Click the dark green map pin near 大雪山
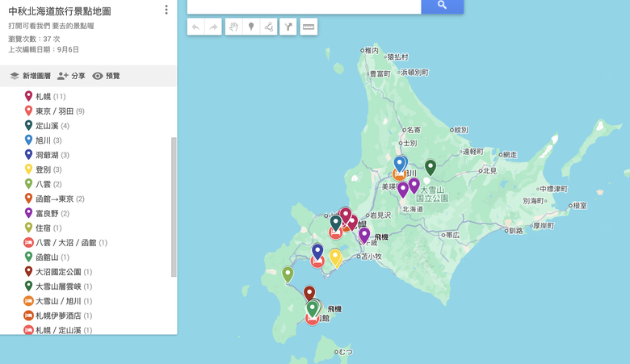The image size is (630, 364). point(430,167)
